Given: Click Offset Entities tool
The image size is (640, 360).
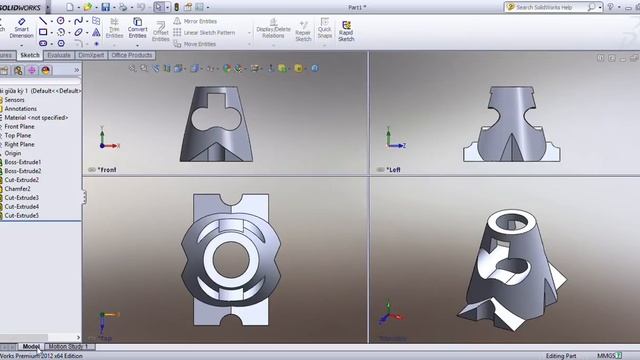Looking at the screenshot, I should [160, 31].
